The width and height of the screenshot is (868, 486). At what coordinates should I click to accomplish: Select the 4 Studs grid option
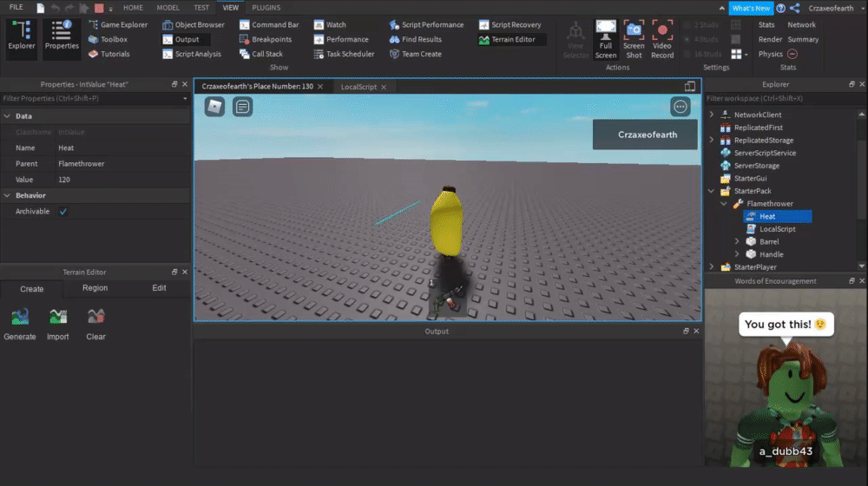tap(701, 39)
